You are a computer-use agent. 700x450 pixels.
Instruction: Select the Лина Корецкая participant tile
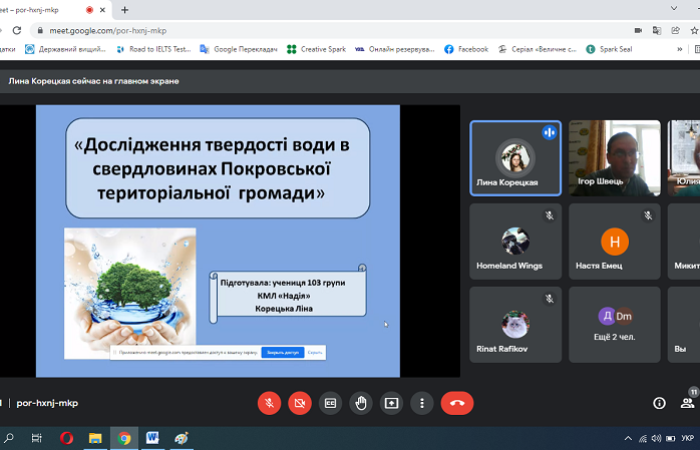[515, 157]
